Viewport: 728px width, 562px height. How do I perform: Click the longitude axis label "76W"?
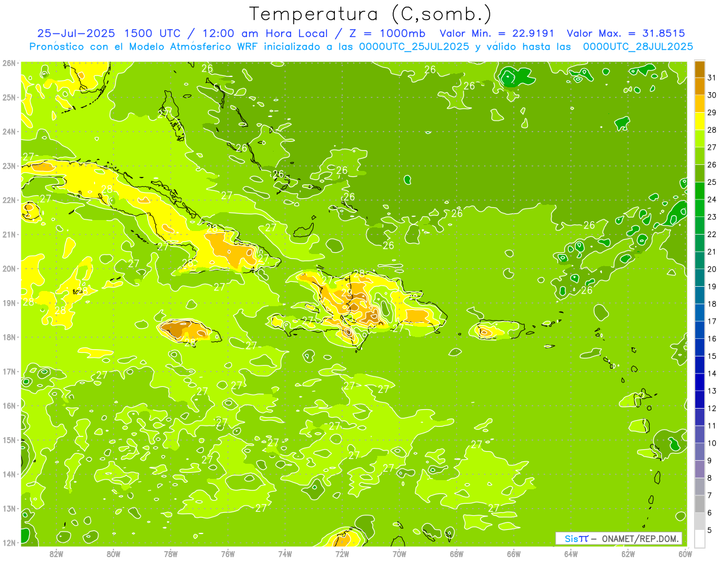point(228,554)
